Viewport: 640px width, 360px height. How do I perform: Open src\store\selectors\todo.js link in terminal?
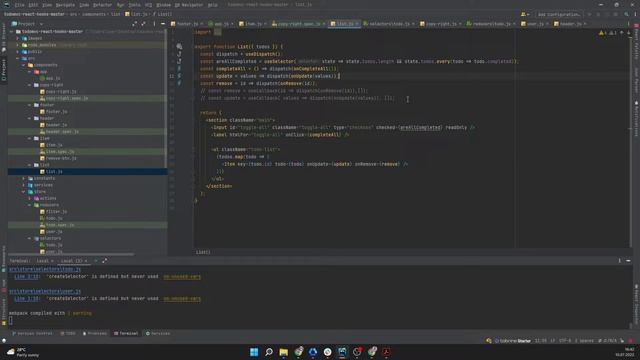click(45, 269)
